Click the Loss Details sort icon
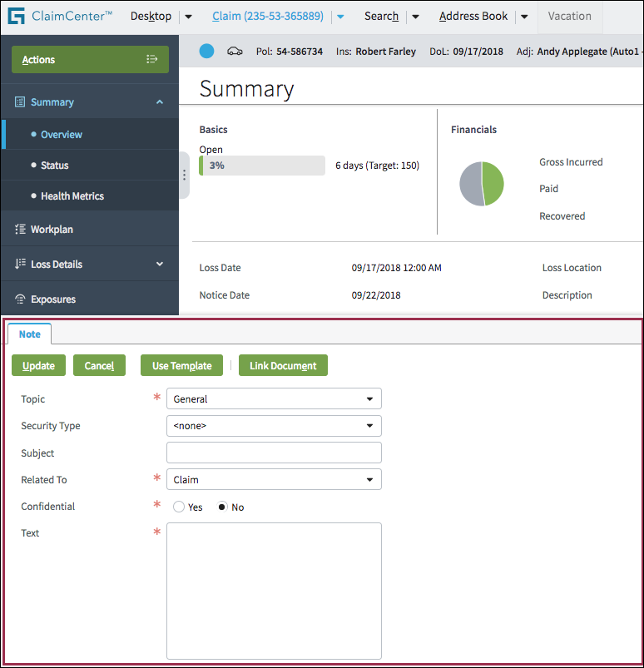This screenshot has width=644, height=668. 20,265
